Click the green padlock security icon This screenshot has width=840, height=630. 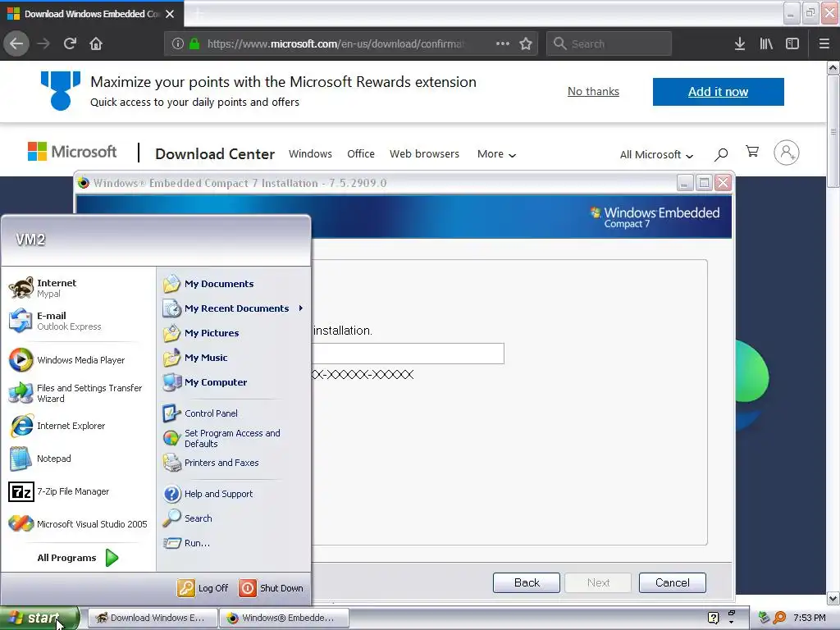[194, 43]
